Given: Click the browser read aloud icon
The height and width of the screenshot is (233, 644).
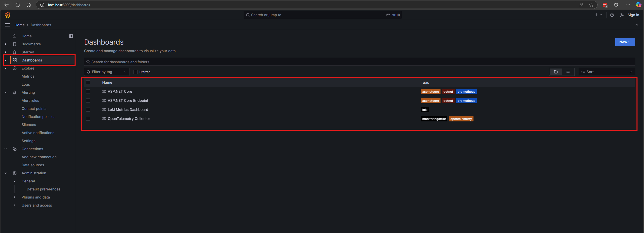Looking at the screenshot, I should click(581, 5).
